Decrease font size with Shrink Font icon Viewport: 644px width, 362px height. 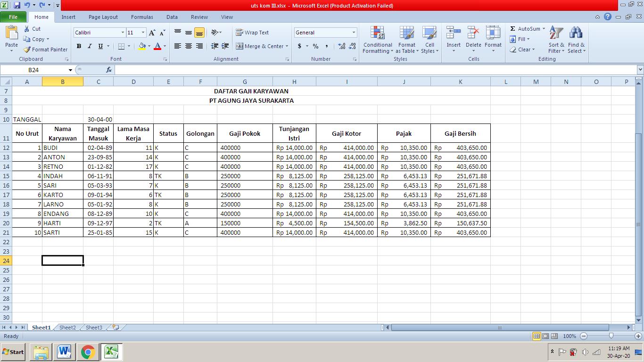pos(162,33)
